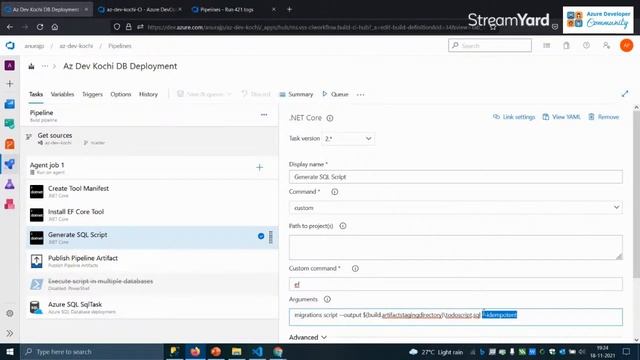This screenshot has height=360, width=640.
Task: Open the work items list icon in the header
Action: click(x=547, y=45)
